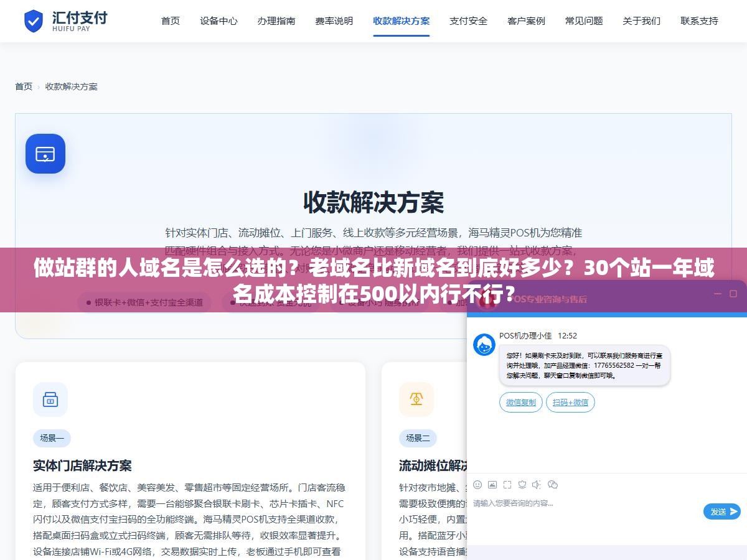Viewport: 747px width, 560px height.
Task: Click the service rating icon in chat
Action: [x=522, y=484]
